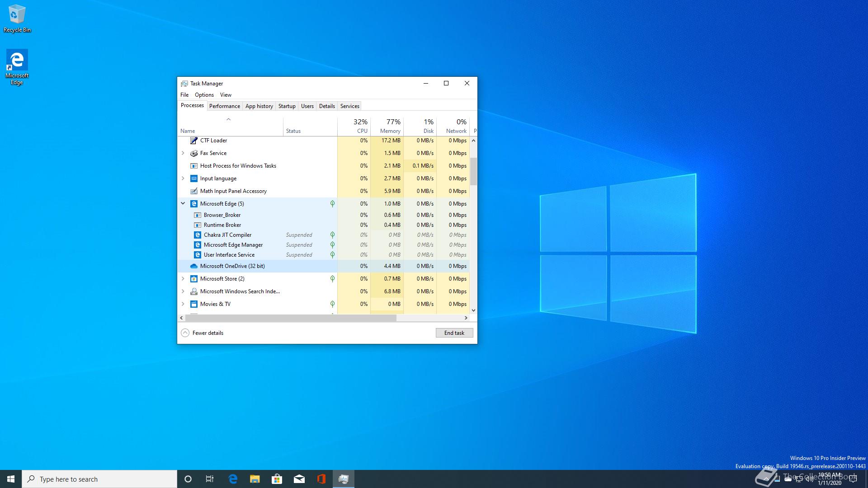
Task: Click the Fax Service process icon
Action: coord(193,153)
